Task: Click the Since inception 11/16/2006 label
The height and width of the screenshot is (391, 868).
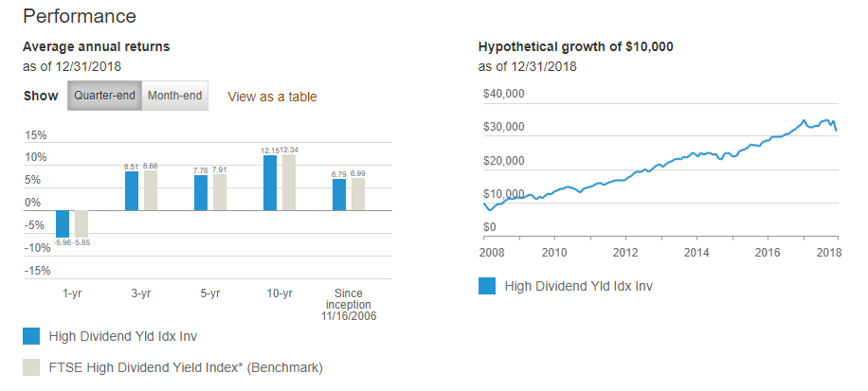Action: click(x=349, y=305)
